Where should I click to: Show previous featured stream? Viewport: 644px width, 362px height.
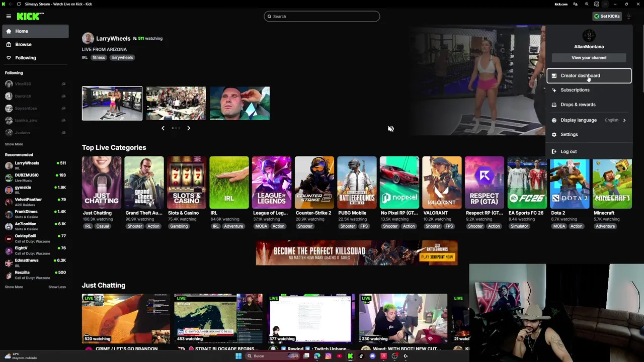click(163, 128)
